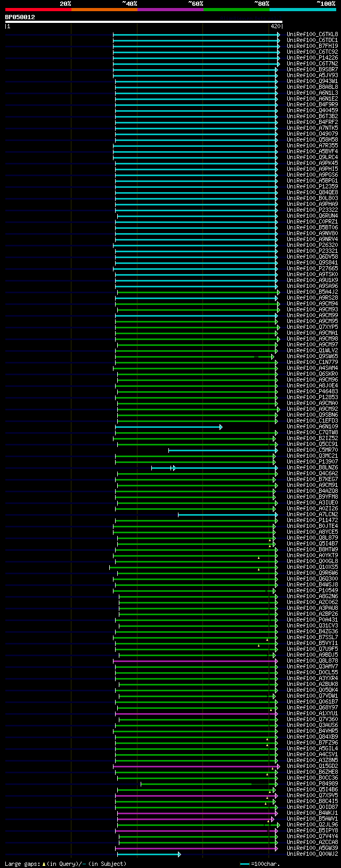The height and width of the screenshot is (868, 341).
Task: Select the UniRef100_A3PAU8 label
Action: (x=312, y=608)
